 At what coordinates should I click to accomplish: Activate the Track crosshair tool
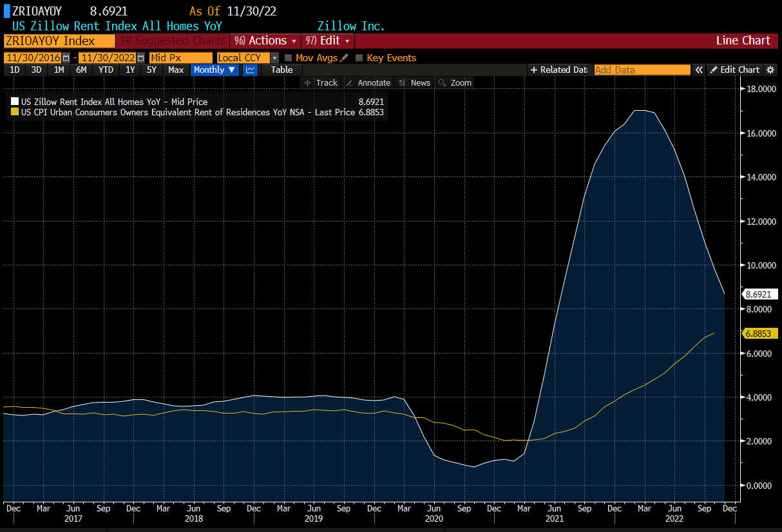321,82
